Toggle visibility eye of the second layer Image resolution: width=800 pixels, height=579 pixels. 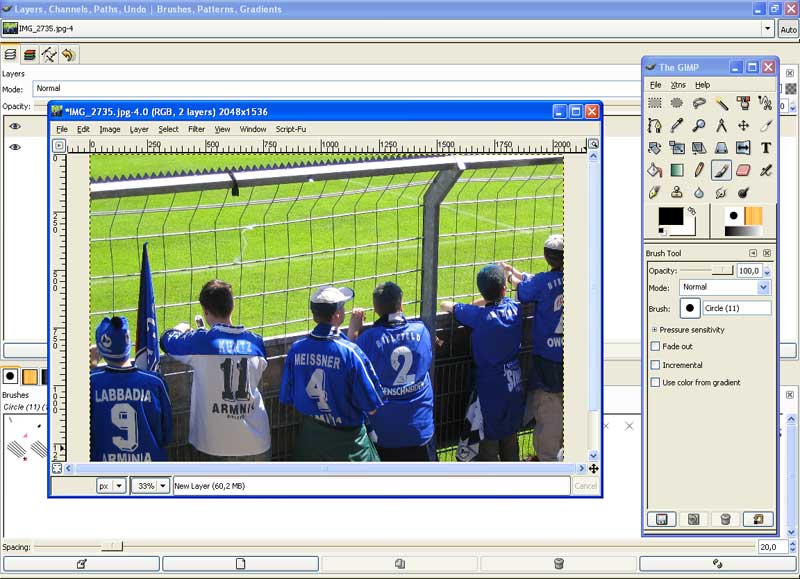coord(15,147)
